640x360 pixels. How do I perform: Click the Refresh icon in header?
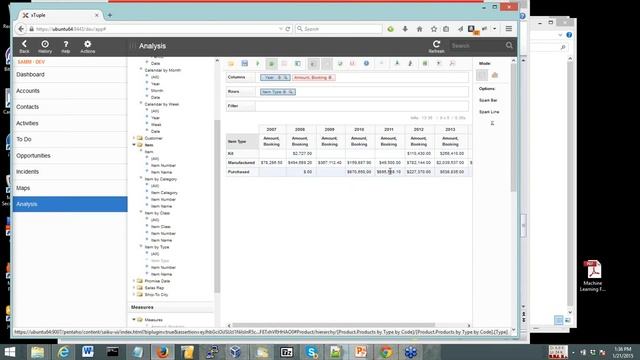coord(436,47)
